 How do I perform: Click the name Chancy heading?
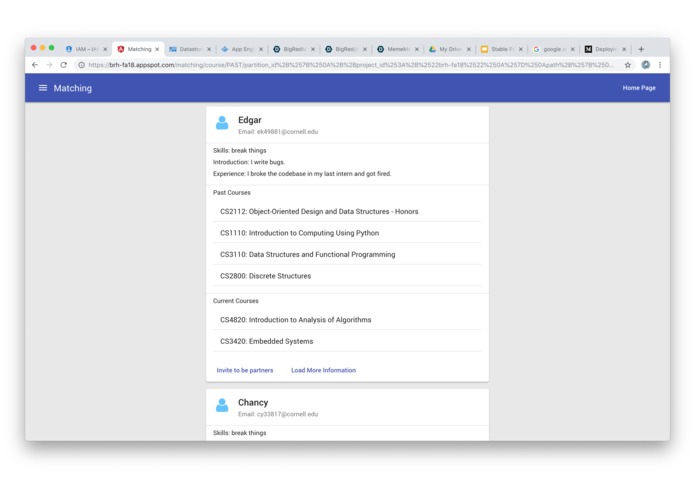click(x=253, y=402)
